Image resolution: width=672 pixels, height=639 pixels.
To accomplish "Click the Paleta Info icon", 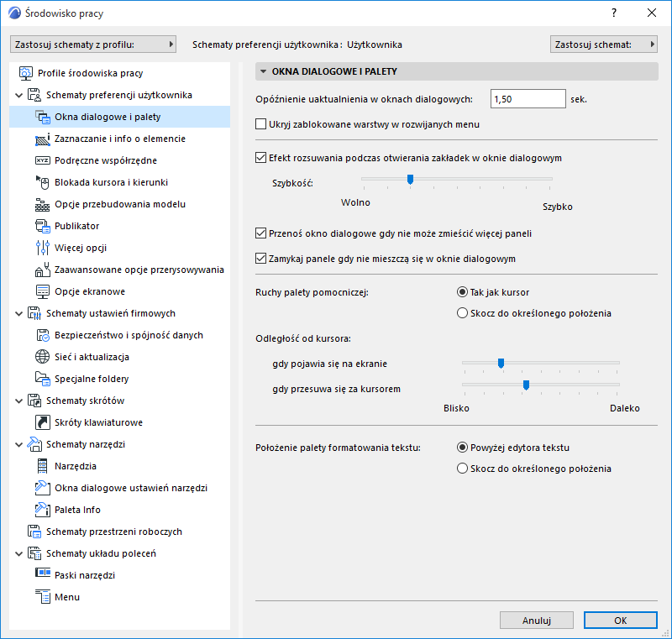I will click(x=43, y=510).
